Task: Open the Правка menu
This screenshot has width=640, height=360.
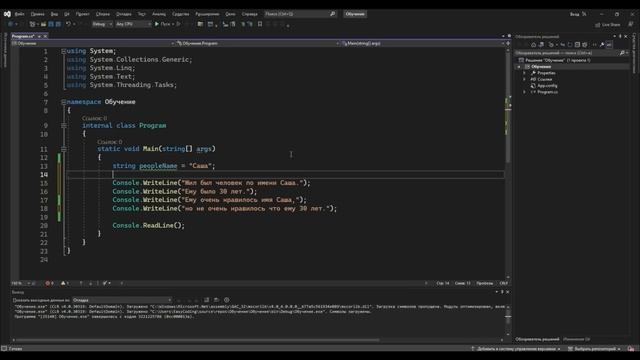Action: tap(37, 14)
